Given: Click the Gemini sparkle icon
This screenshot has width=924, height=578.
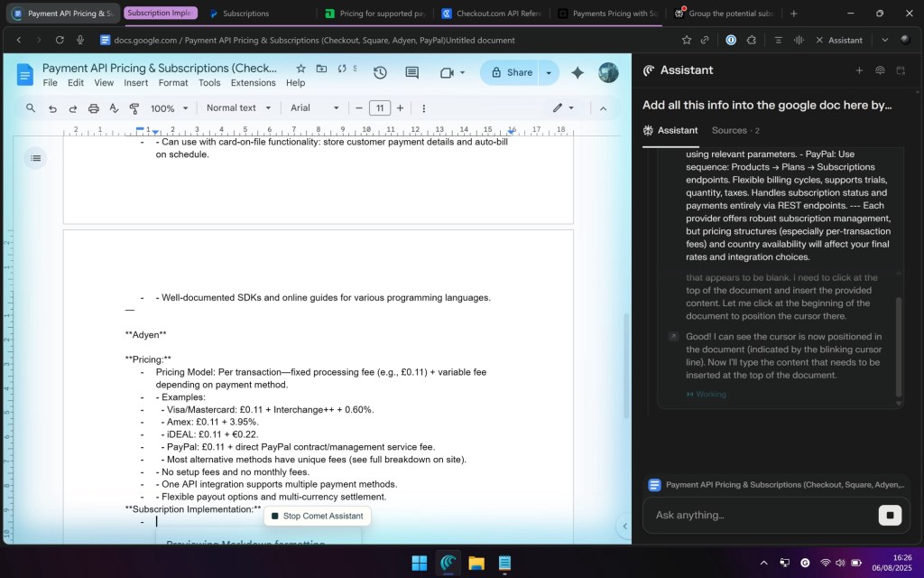Looking at the screenshot, I should 577,73.
